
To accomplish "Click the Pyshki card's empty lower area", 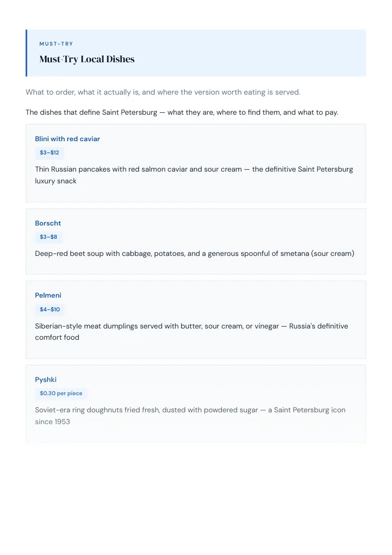I will [196, 435].
